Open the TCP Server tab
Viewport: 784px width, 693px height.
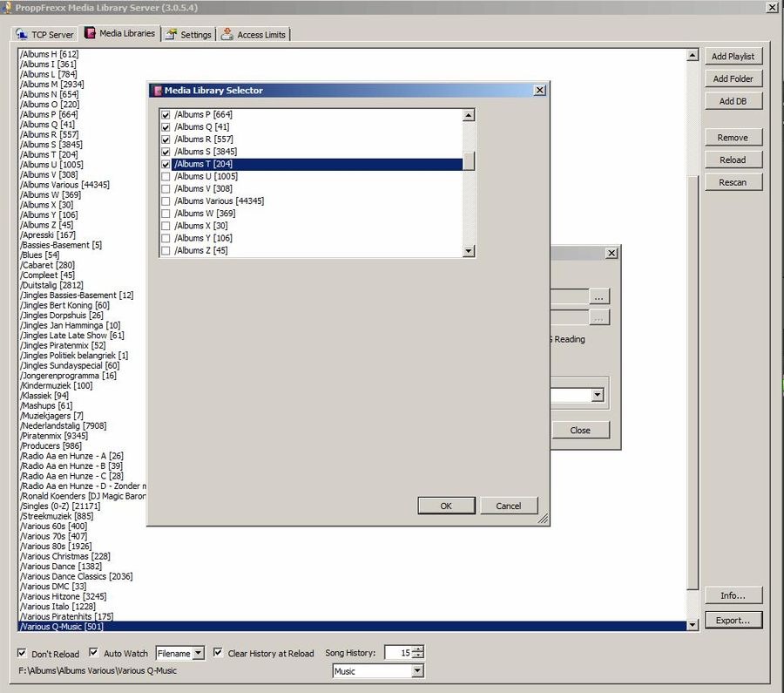tap(45, 35)
